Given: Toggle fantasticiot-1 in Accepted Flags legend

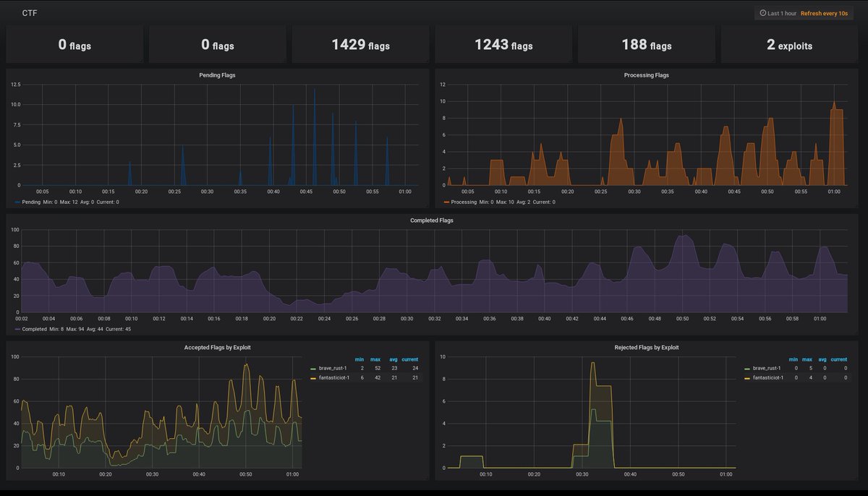Looking at the screenshot, I should [x=334, y=377].
